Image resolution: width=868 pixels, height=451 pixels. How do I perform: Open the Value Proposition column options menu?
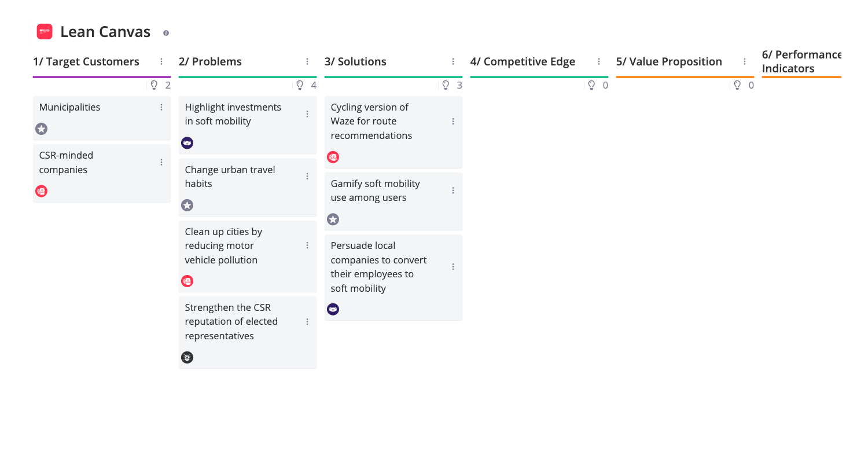click(x=744, y=61)
